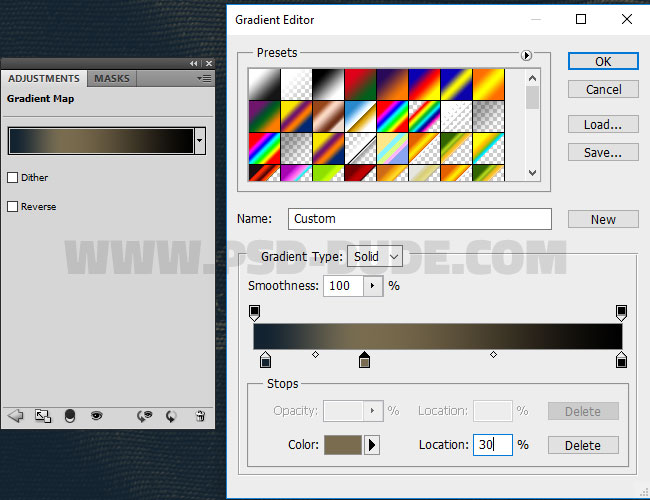Select the red-to-green gradient preset
The height and width of the screenshot is (500, 650).
click(361, 84)
